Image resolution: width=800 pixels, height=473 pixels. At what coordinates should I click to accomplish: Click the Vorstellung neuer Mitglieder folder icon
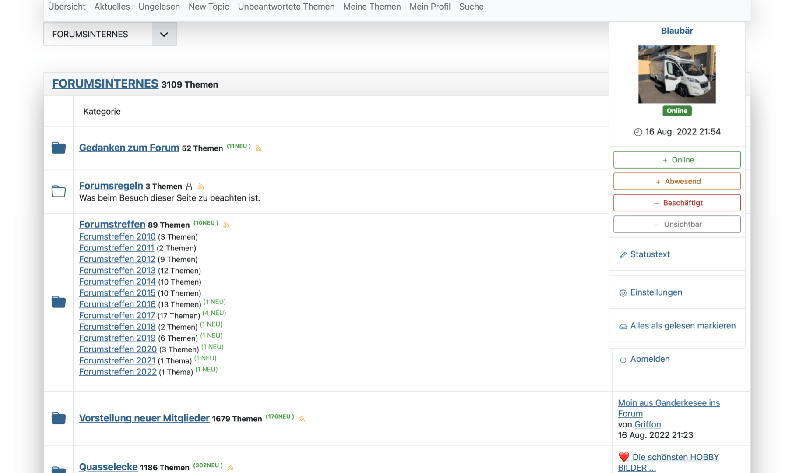coord(58,418)
